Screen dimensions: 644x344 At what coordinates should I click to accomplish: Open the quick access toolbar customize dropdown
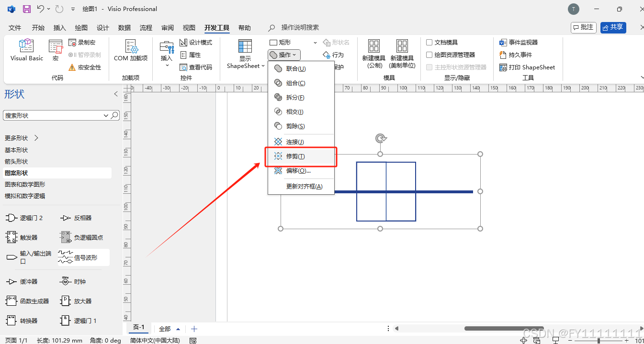point(73,9)
